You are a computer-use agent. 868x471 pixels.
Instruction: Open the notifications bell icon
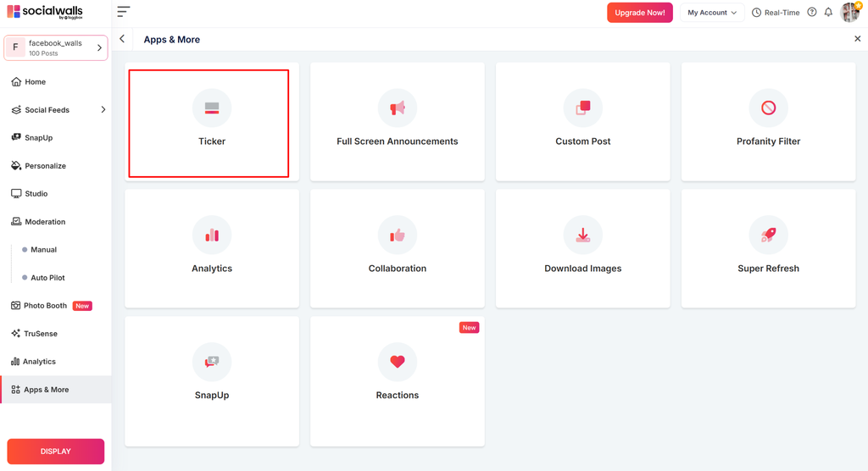point(828,12)
